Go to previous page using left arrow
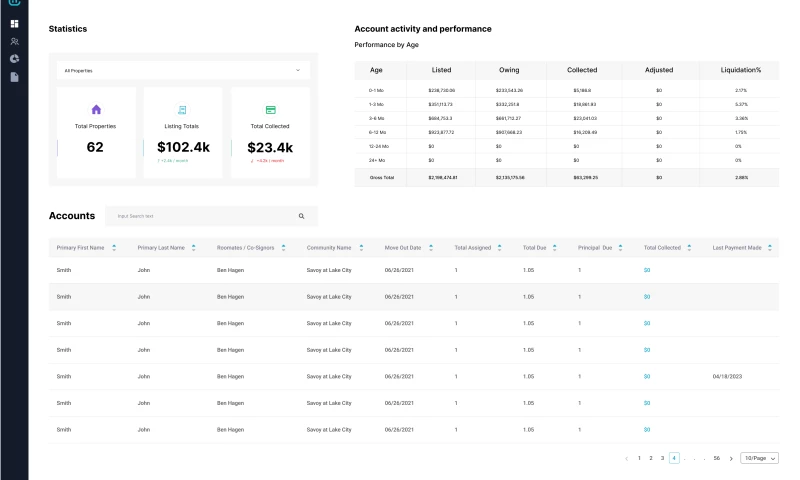The image size is (800, 480). pos(627,458)
